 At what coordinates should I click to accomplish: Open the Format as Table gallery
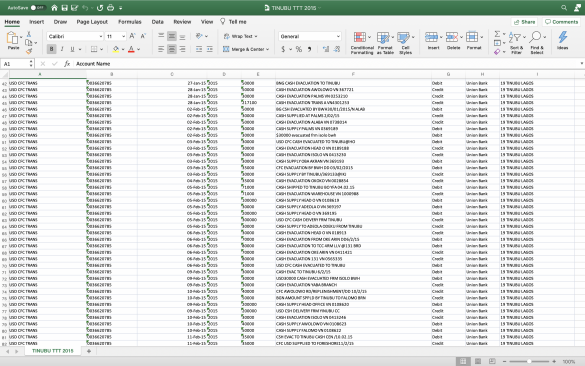pos(383,37)
